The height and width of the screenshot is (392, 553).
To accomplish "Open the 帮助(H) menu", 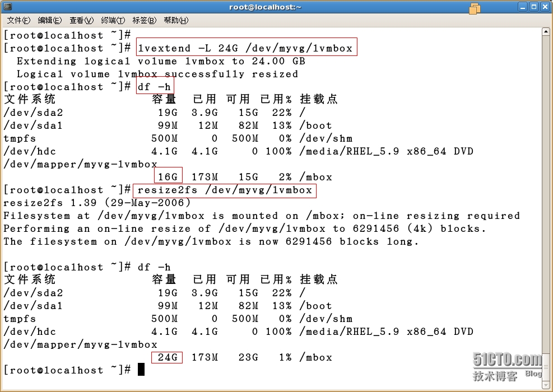I will [176, 21].
